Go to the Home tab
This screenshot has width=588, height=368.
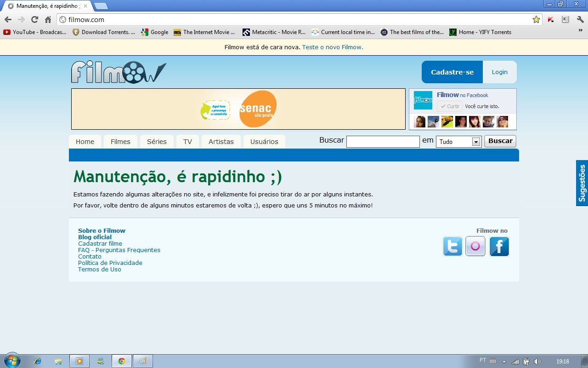pyautogui.click(x=85, y=142)
